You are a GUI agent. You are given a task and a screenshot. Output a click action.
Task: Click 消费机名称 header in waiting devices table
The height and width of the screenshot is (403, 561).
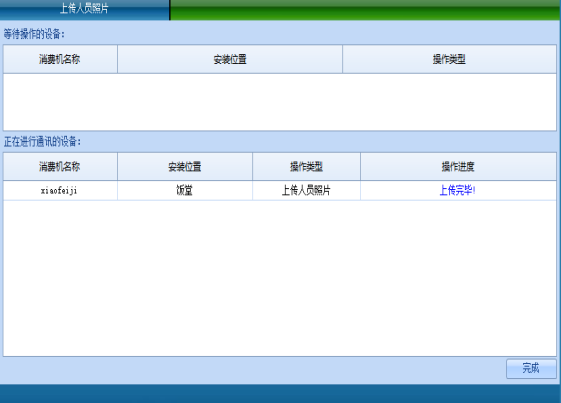click(x=60, y=59)
